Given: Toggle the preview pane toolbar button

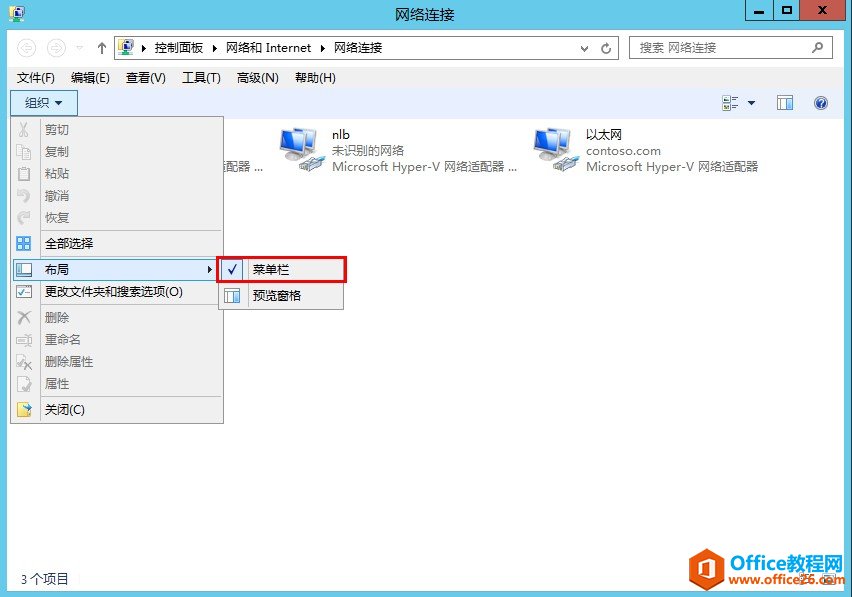Looking at the screenshot, I should point(783,102).
